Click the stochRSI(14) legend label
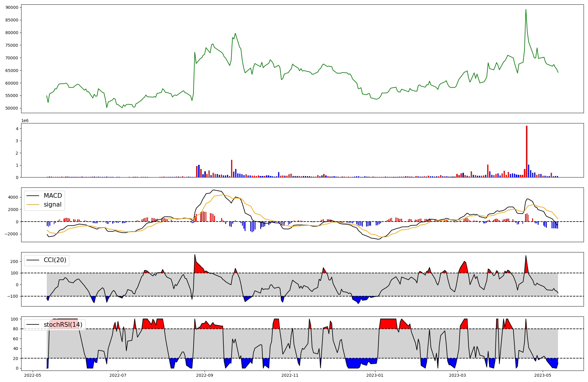This screenshot has width=588, height=382. [63, 325]
